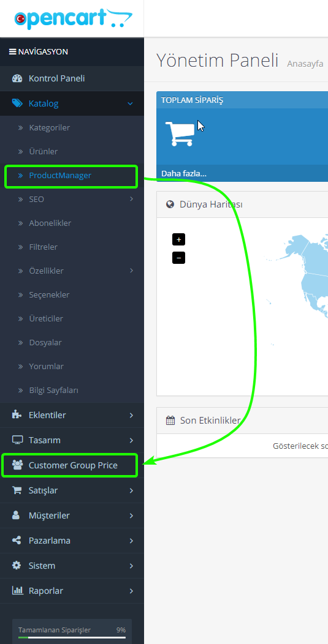This screenshot has height=644, width=328.
Task: Click the Satışlar shopping cart icon
Action: [17, 490]
